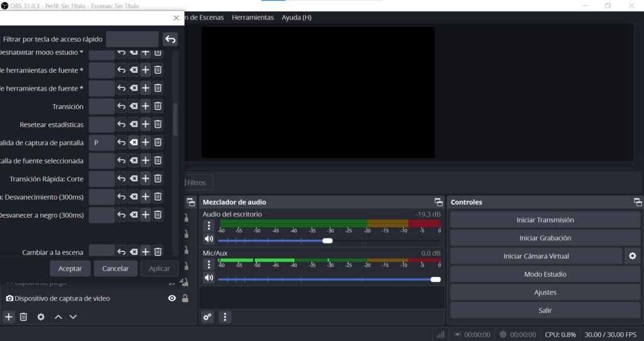This screenshot has height=341, width=644.
Task: Remove selected source with trash icon
Action: tap(23, 317)
